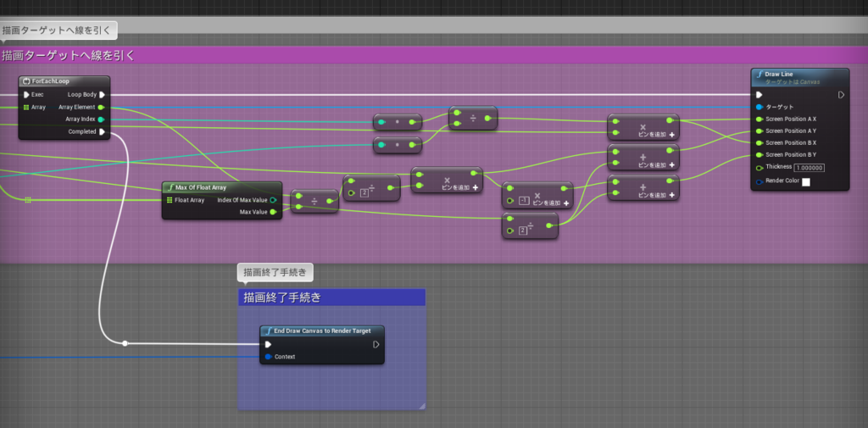Select the ターゲット pin on Draw Line

(x=759, y=107)
